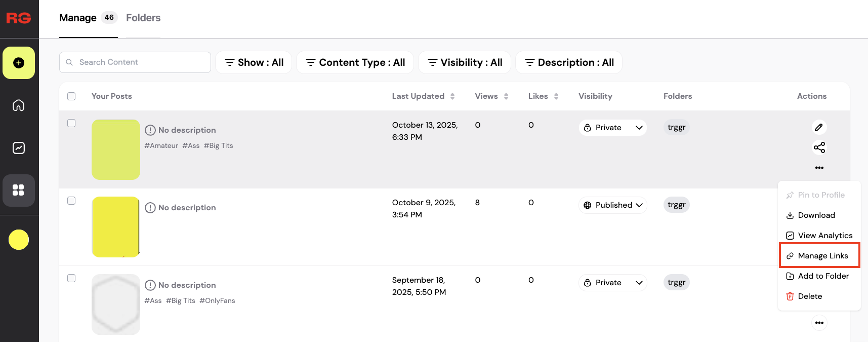Expand the Content Type : All filter
This screenshot has height=342, width=868.
(355, 62)
